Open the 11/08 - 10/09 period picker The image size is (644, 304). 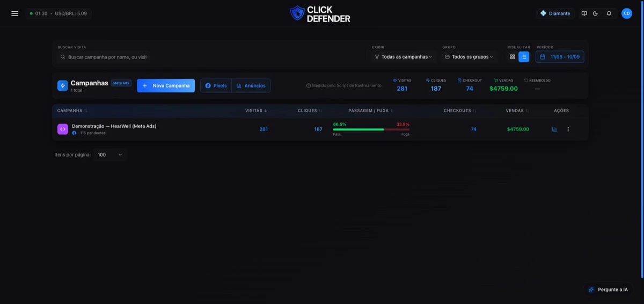(560, 57)
